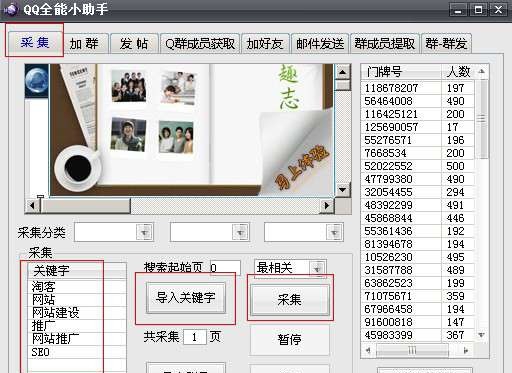Select keyword 网站建设 in keyword list
The width and height of the screenshot is (512, 373).
coord(77,313)
